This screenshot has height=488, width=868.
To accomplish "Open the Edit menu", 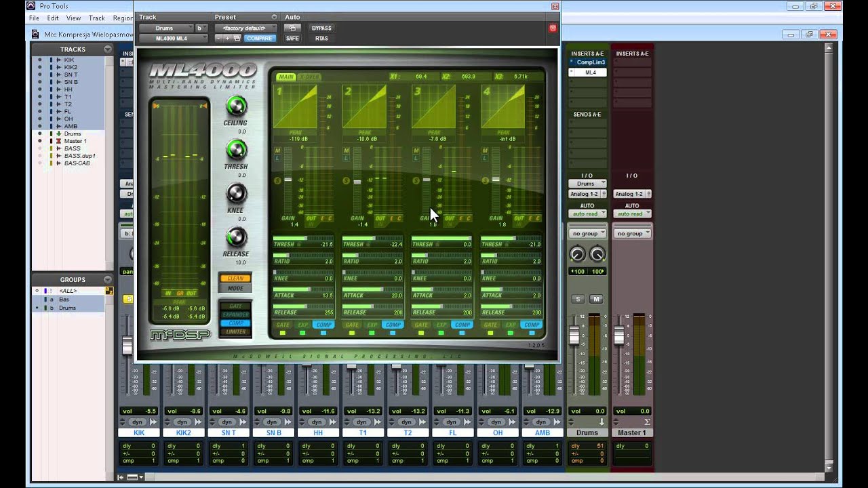I will click(53, 18).
